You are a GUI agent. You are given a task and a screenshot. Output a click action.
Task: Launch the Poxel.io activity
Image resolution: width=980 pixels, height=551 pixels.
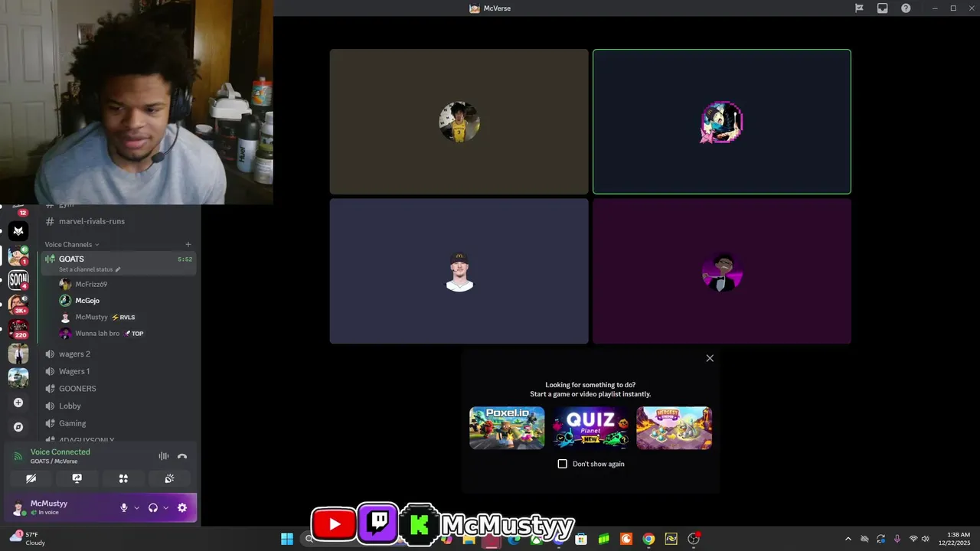pyautogui.click(x=507, y=428)
